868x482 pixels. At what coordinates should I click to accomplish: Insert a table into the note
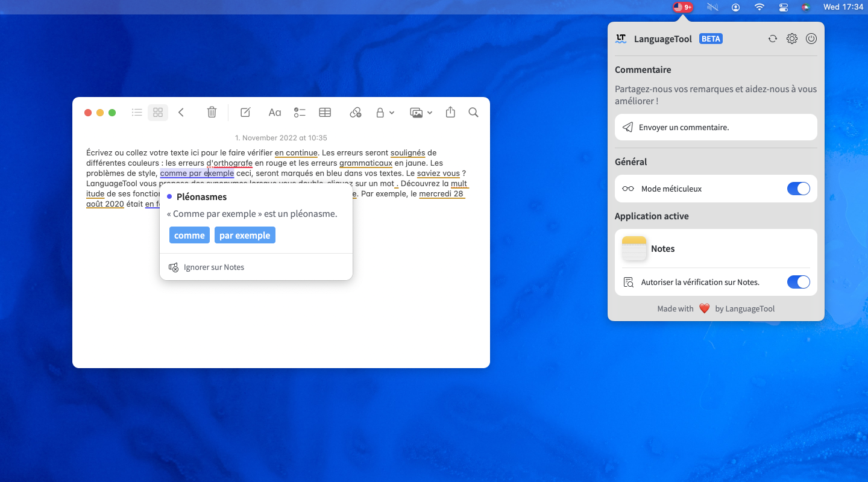325,113
